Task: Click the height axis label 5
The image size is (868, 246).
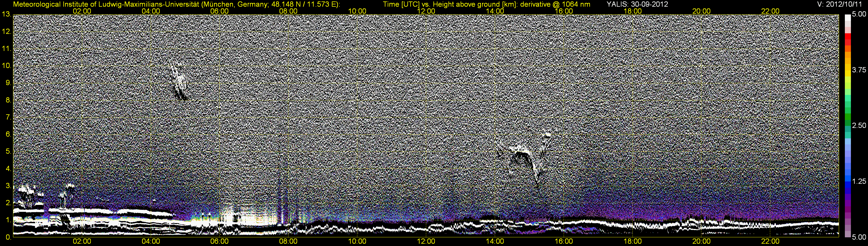Action: tap(8, 152)
